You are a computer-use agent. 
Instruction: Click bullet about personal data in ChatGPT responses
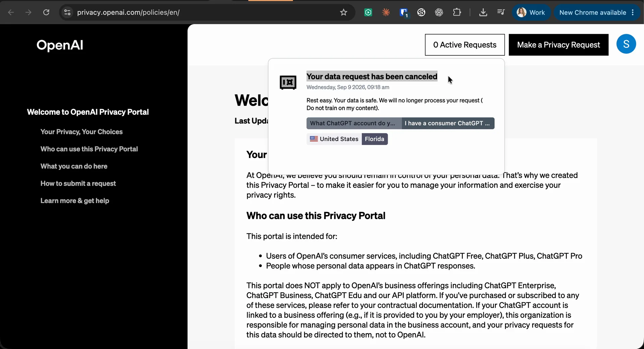click(370, 266)
